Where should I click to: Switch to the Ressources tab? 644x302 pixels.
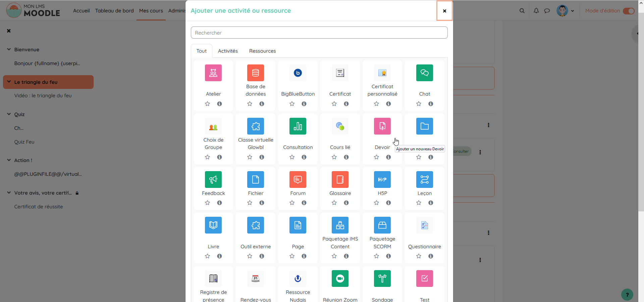pos(262,51)
